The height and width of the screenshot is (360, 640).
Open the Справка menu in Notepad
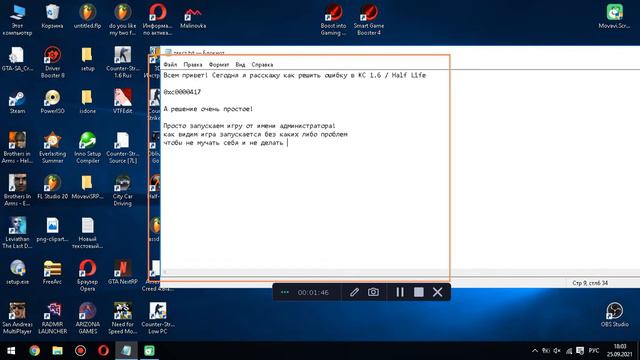point(262,64)
